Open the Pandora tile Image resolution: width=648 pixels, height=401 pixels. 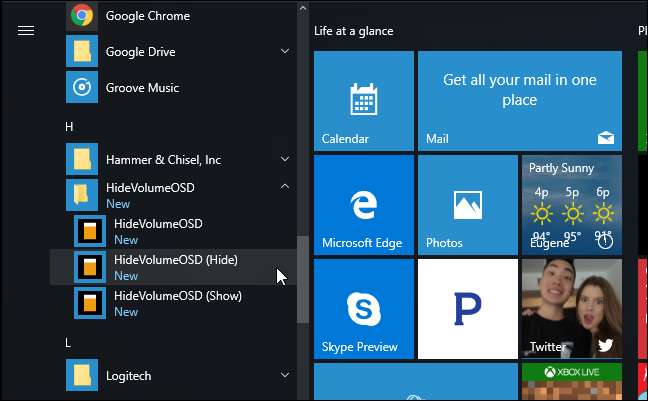coord(467,308)
